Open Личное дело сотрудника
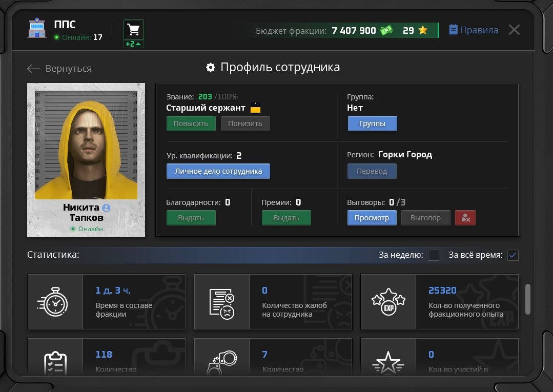 click(x=218, y=171)
